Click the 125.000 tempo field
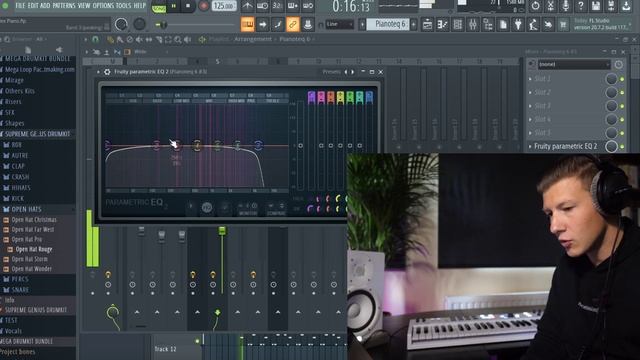The image size is (640, 360). tap(223, 6)
